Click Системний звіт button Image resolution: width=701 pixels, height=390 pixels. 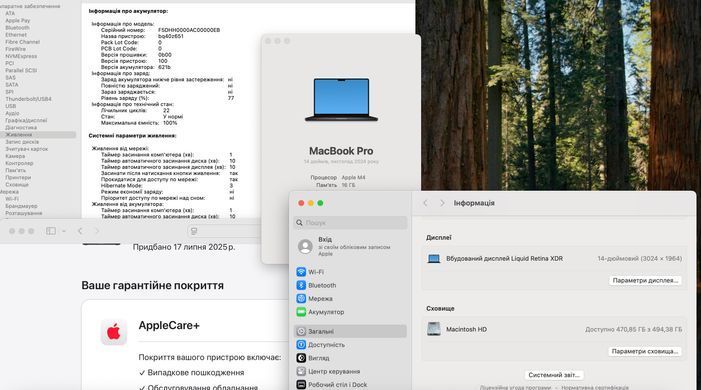click(554, 375)
